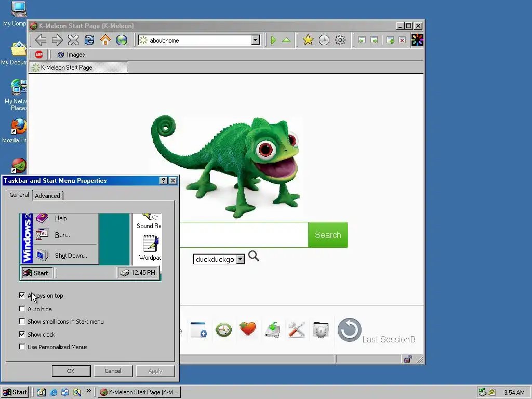This screenshot has width=532, height=399.
Task: Enable Show small icons in Start menu
Action: point(22,321)
